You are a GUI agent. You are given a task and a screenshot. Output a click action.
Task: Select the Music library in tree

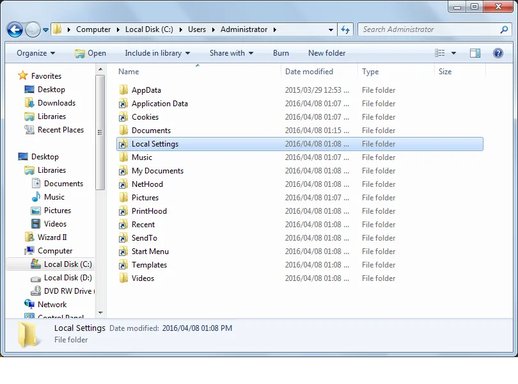tap(48, 197)
